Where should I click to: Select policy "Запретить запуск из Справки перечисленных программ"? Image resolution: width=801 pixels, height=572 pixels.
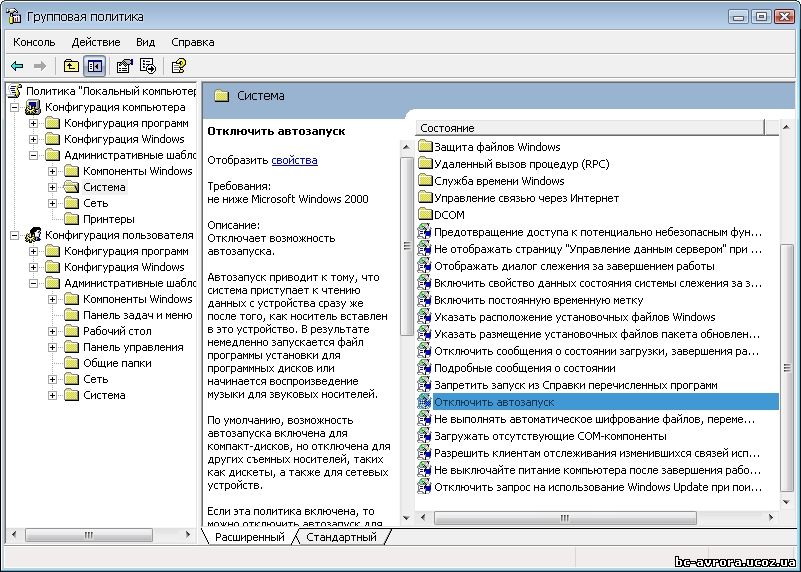click(x=576, y=385)
